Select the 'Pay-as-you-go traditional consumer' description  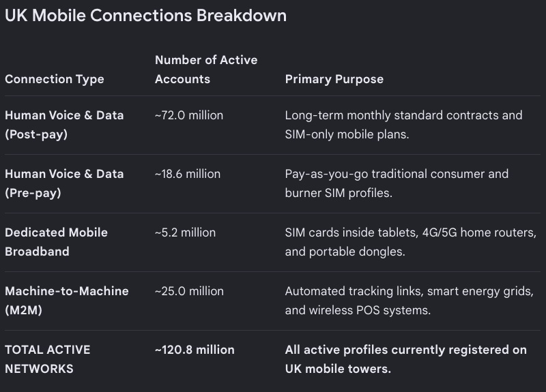point(397,183)
